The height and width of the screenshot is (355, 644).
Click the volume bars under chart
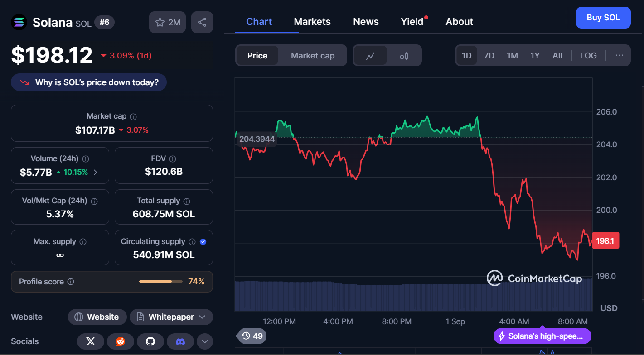(413, 295)
